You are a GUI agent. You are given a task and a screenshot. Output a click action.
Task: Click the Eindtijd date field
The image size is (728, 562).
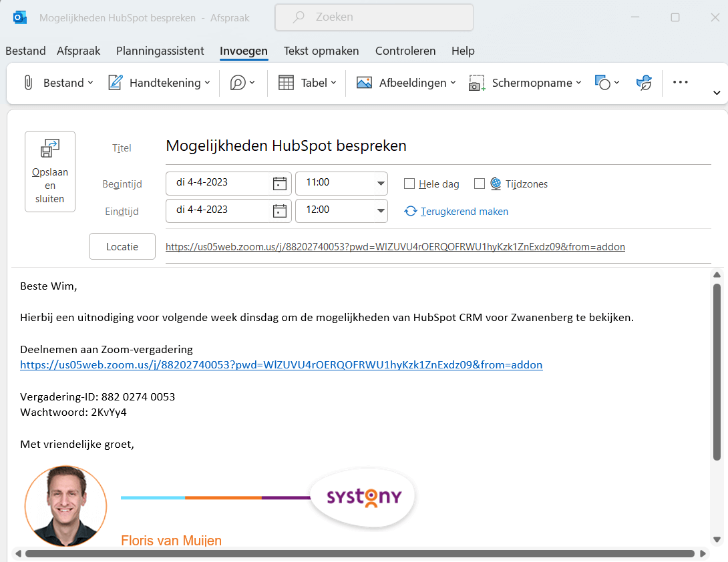pyautogui.click(x=228, y=211)
